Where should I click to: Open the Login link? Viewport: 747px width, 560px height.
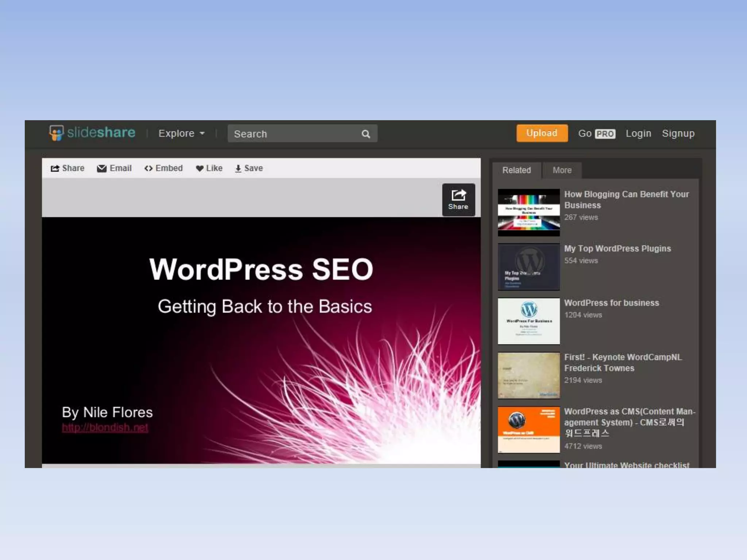coord(638,133)
